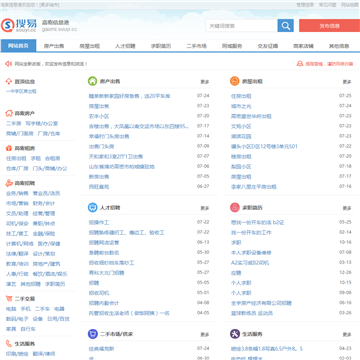This screenshot has width=360, height=360.
Task: Open the 房产出售 navigation tab
Action: tap(54, 46)
